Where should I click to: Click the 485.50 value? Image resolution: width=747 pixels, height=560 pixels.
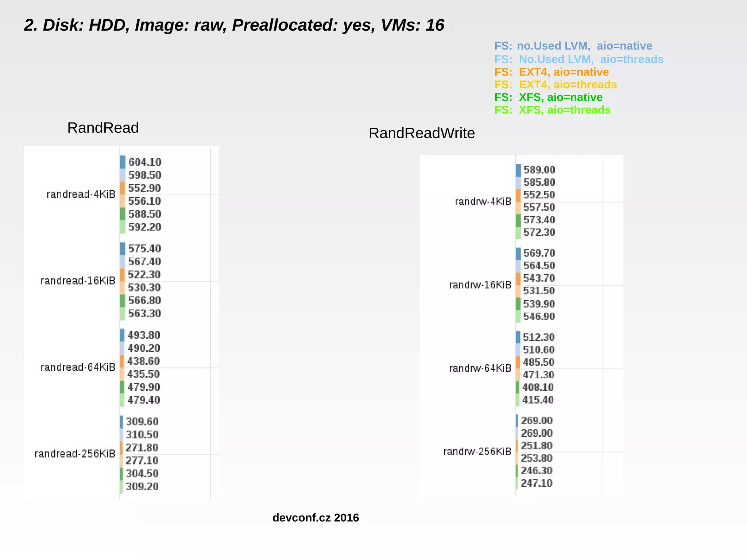[x=539, y=362]
